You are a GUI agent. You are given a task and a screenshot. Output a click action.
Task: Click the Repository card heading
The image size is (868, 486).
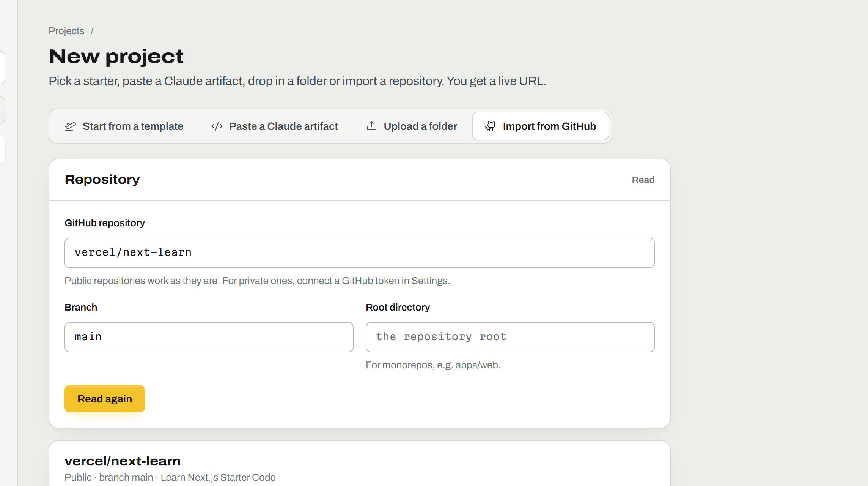[x=102, y=179]
